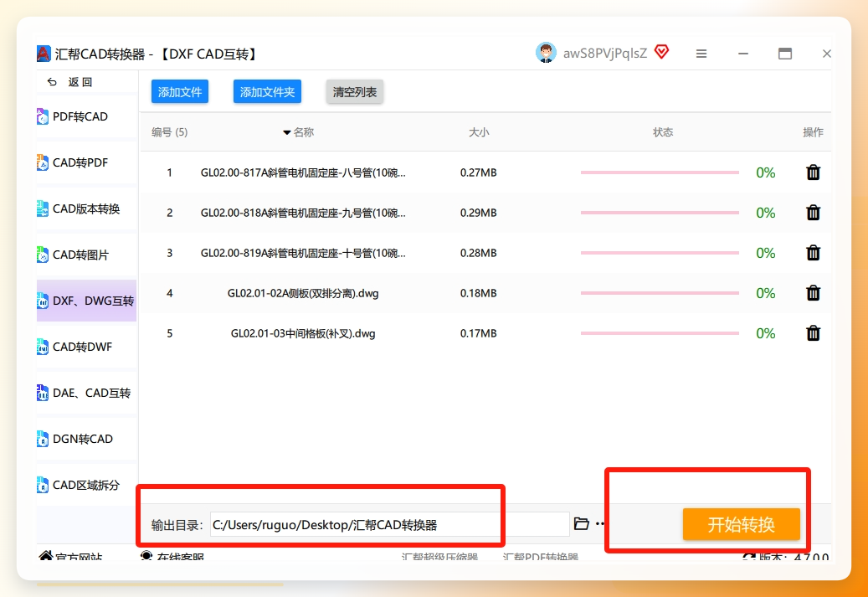Switch to CAD转DWF in the sidebar
The image size is (868, 597).
[86, 347]
